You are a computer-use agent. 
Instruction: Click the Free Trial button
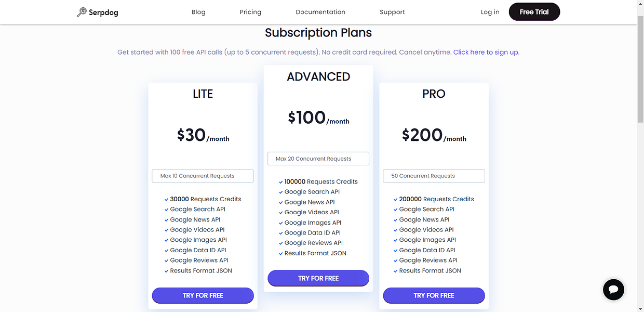click(534, 11)
